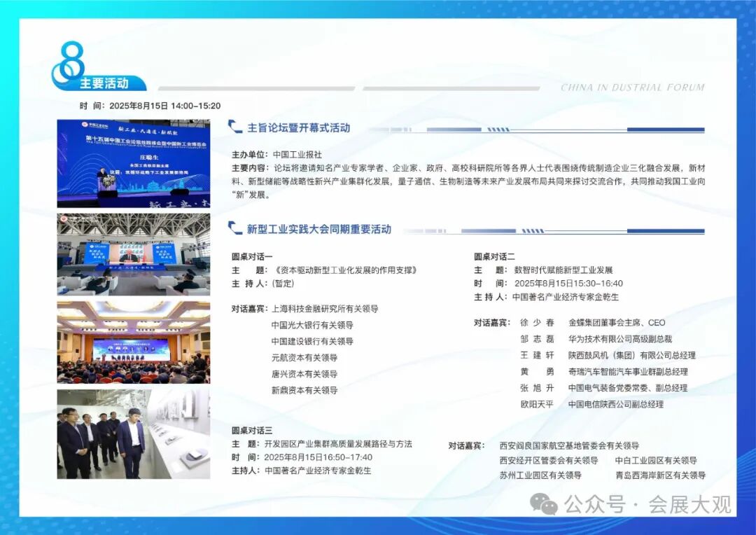Click the arrow icon beside 新型工业实践大会同期重要活动
This screenshot has width=756, height=535.
(x=235, y=228)
